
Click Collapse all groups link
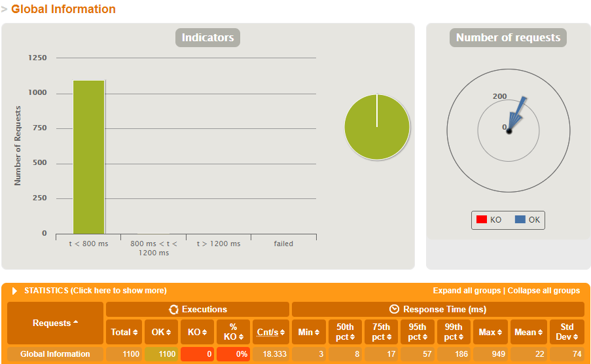tap(543, 291)
